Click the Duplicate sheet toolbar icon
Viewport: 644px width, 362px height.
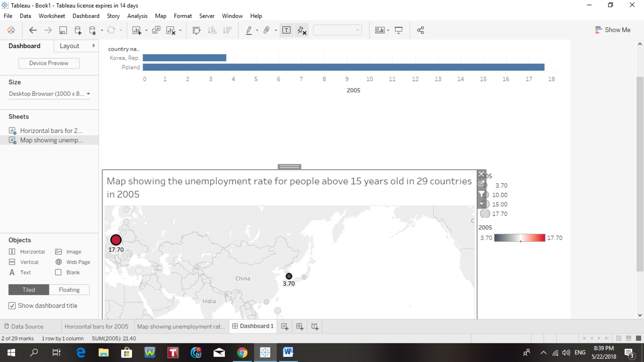tap(156, 30)
